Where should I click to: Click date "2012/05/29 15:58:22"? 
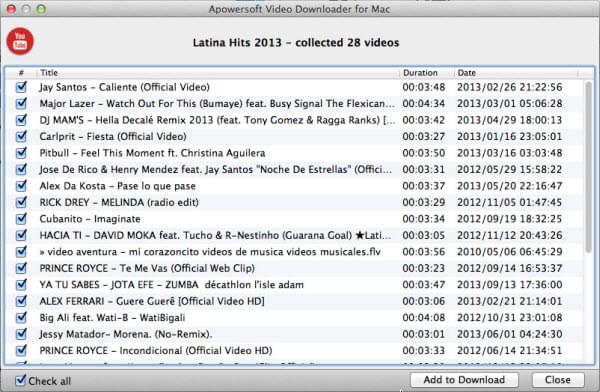point(510,170)
